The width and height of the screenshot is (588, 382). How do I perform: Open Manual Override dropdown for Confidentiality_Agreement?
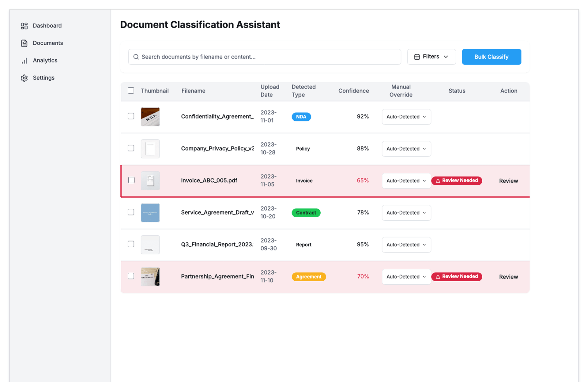406,117
